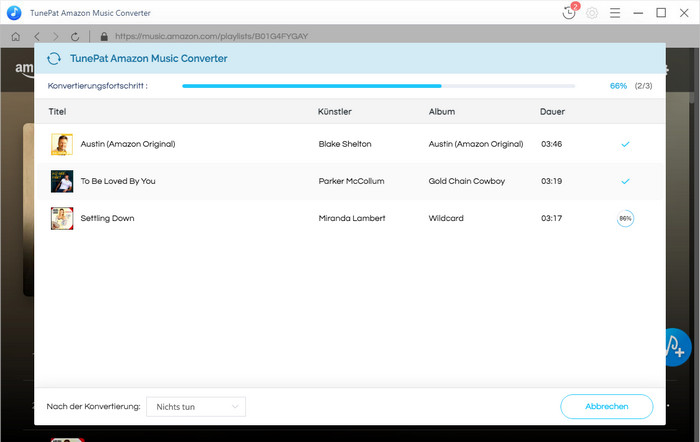This screenshot has width=700, height=442.
Task: Minimize the TunePat window
Action: point(638,13)
